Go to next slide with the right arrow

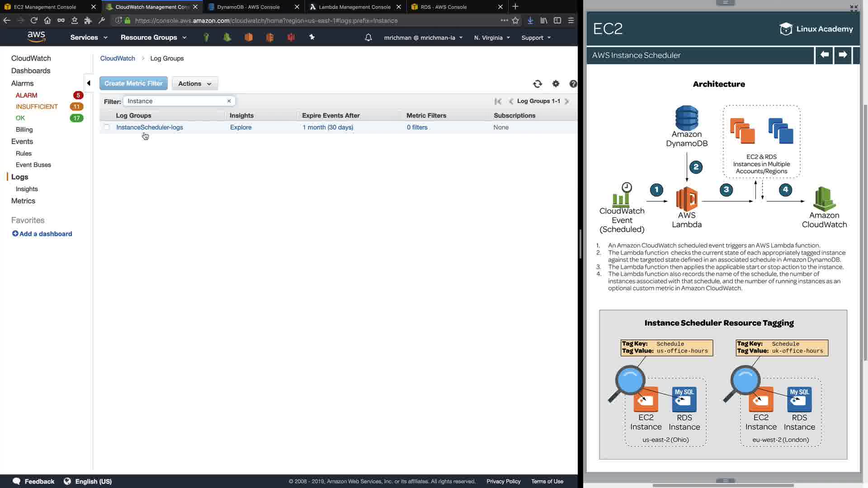click(x=843, y=55)
